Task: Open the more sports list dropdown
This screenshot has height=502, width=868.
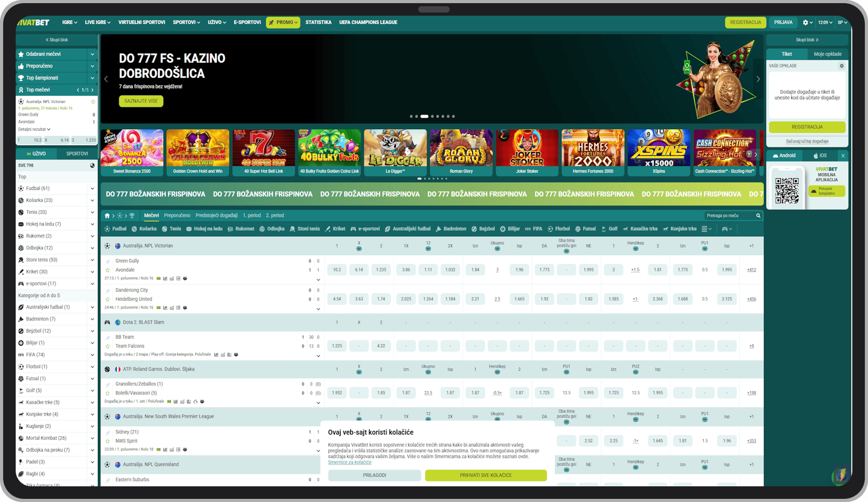Action: pyautogui.click(x=706, y=229)
